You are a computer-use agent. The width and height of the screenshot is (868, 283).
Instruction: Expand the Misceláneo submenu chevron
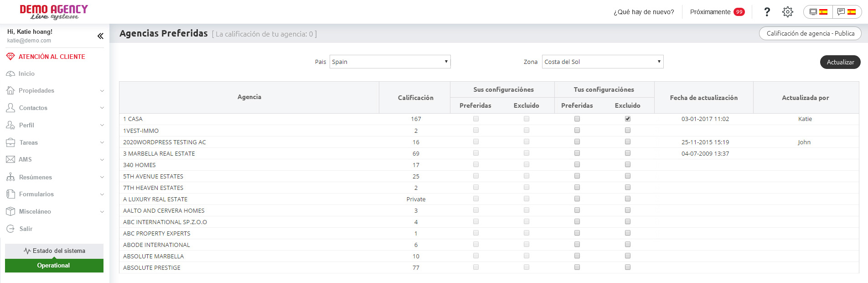[102, 212]
